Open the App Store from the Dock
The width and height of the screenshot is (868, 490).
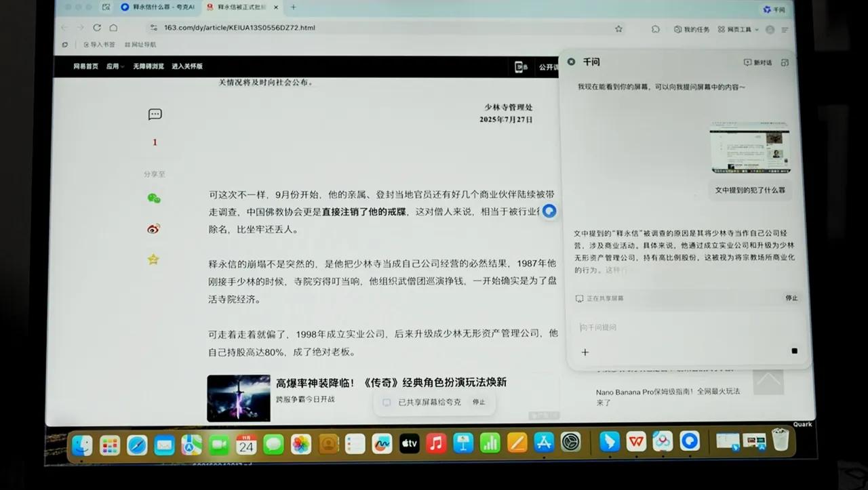point(544,443)
